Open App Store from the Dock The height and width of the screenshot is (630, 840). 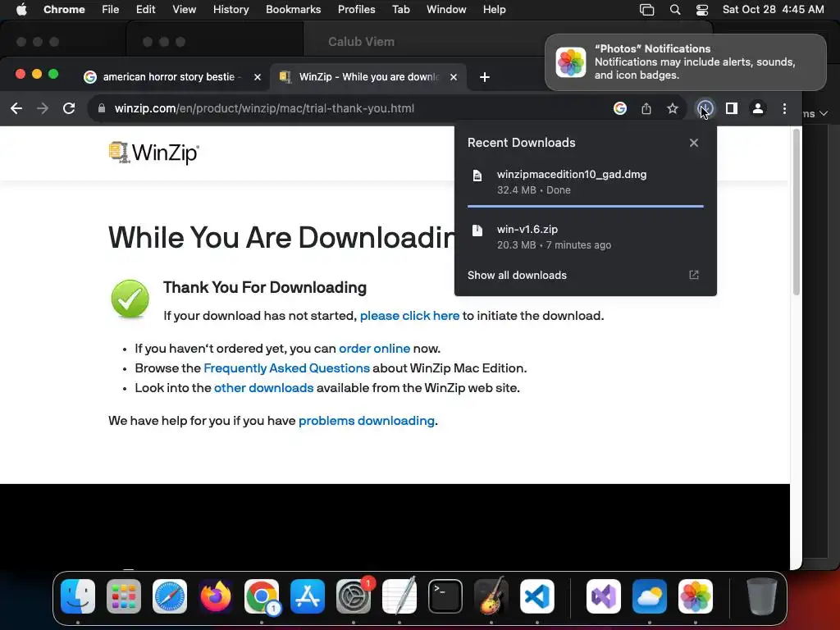tap(308, 596)
